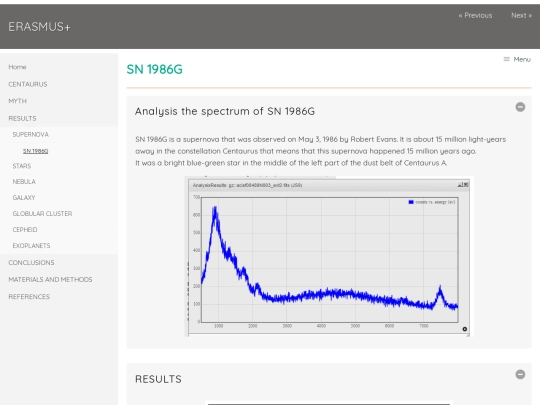Image resolution: width=540 pixels, height=405 pixels.
Task: Click the RESULTS section heading
Action: [158, 379]
